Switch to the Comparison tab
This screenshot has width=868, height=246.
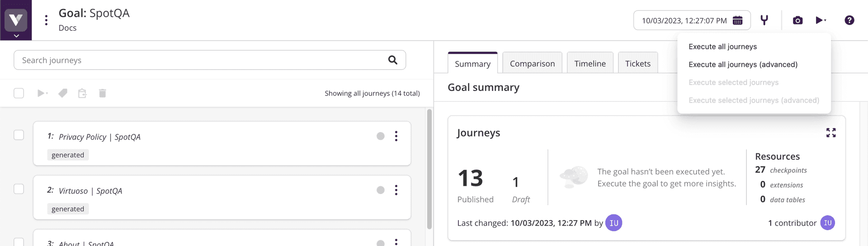click(x=532, y=64)
